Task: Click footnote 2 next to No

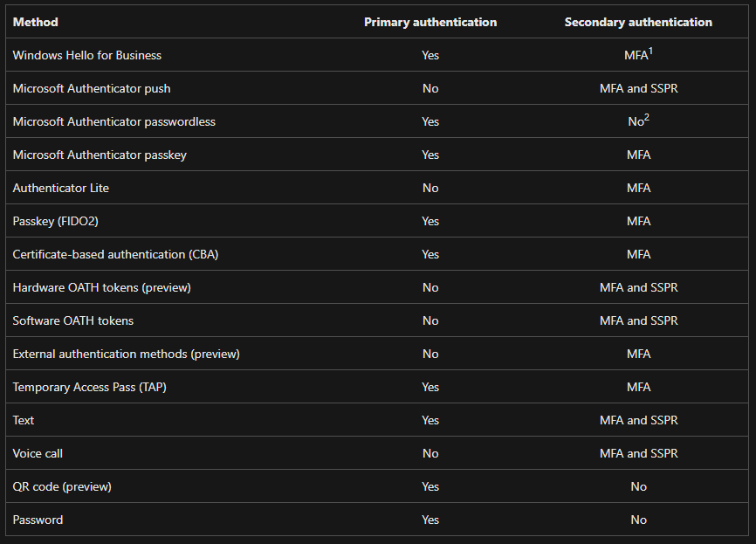Action: (647, 117)
